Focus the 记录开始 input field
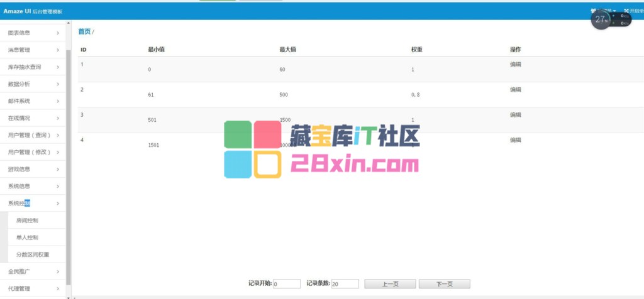The width and height of the screenshot is (644, 299). [x=287, y=284]
